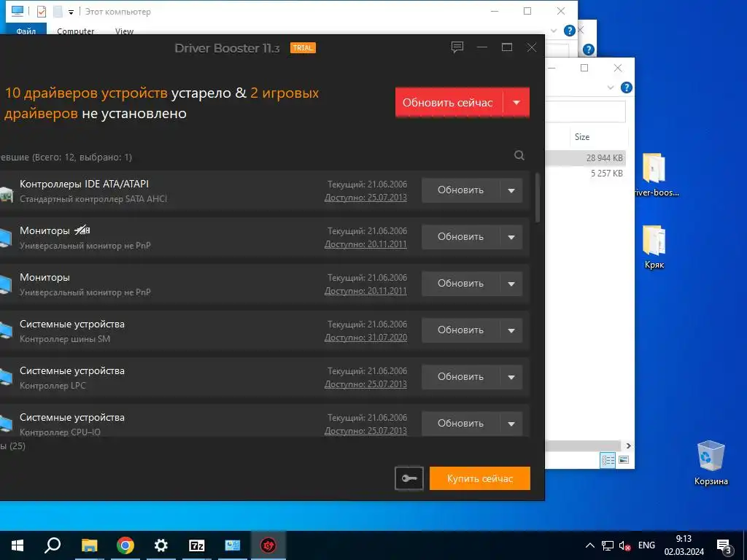Switch to large thumbnails view icon

[x=623, y=460]
